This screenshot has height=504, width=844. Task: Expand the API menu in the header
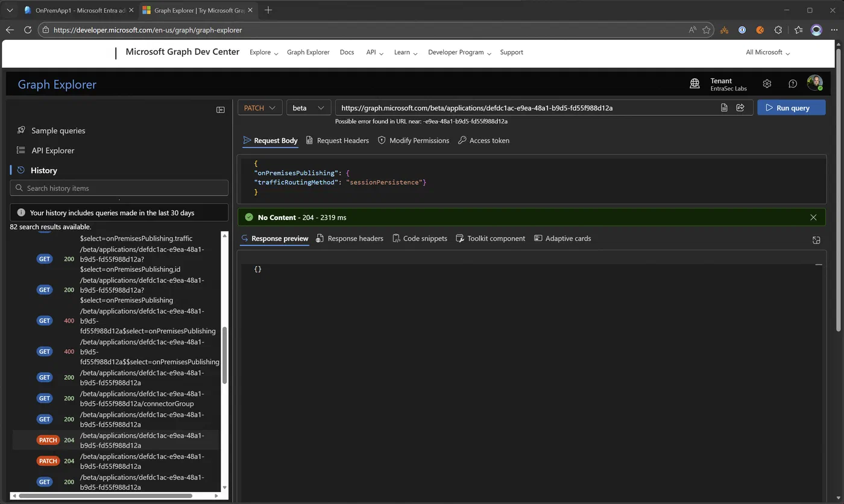click(x=375, y=52)
